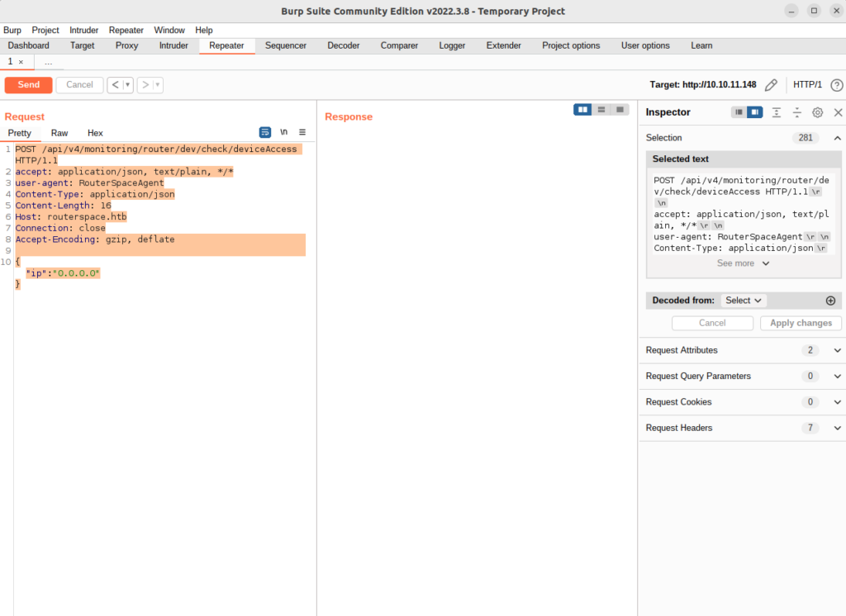Switch to the Sequencer tab

tap(285, 46)
